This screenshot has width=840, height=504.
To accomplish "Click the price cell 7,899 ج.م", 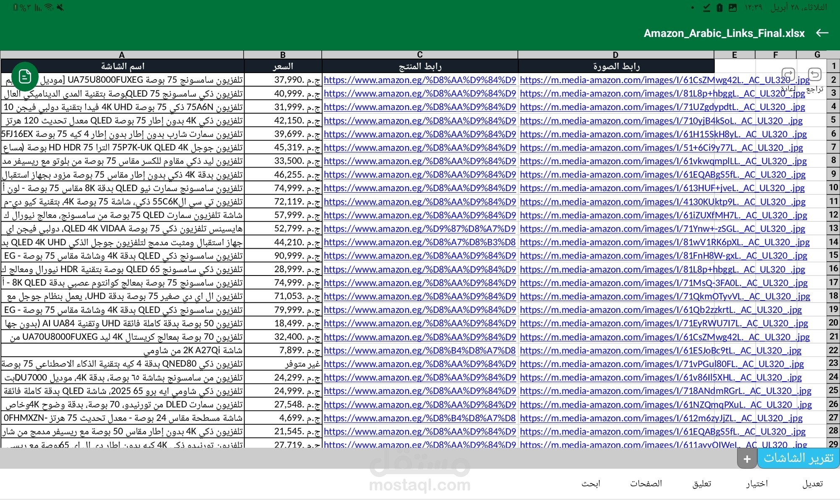I will pos(283,350).
